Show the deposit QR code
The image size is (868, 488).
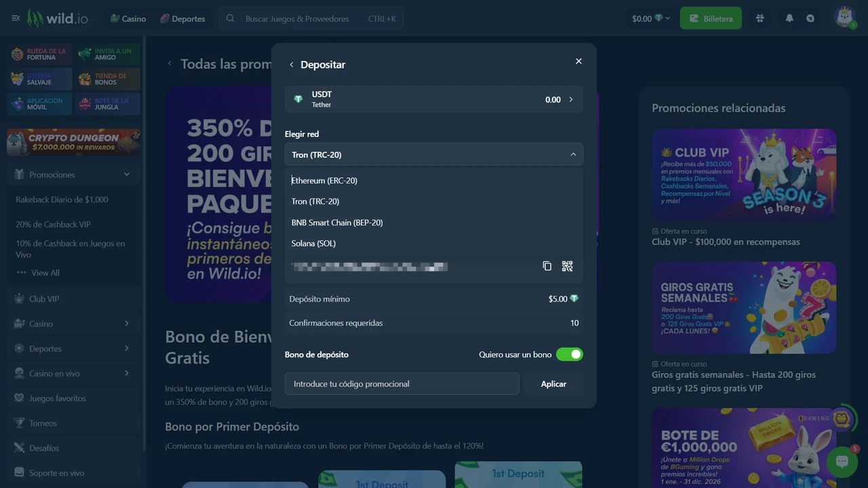click(568, 266)
